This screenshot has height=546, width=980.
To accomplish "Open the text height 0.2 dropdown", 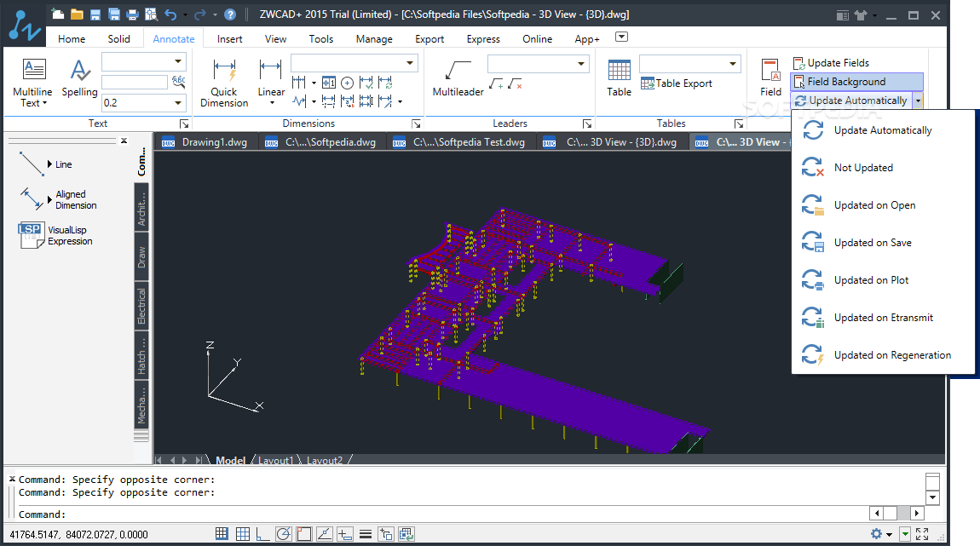I will 178,102.
